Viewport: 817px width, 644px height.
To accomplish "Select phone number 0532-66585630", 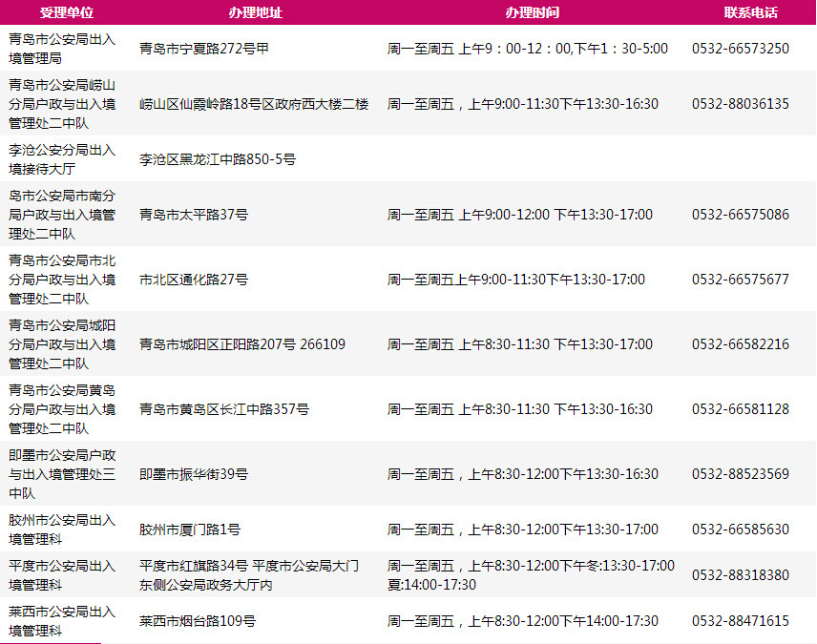I will pos(741,529).
